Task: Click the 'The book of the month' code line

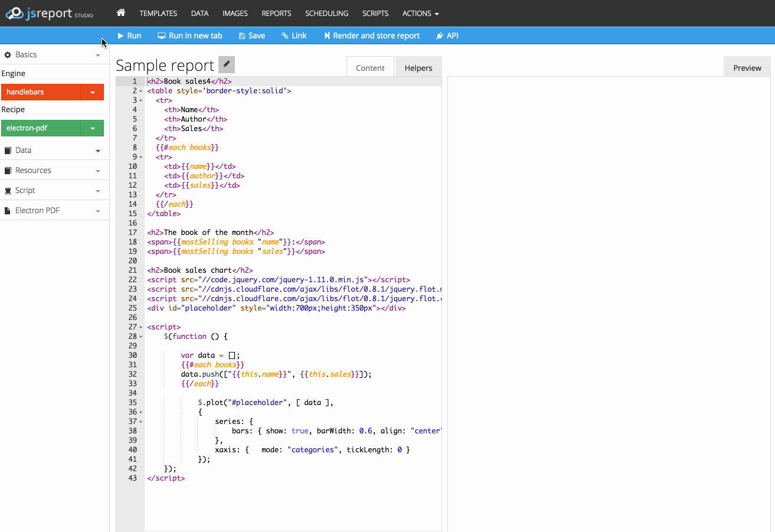Action: point(211,233)
